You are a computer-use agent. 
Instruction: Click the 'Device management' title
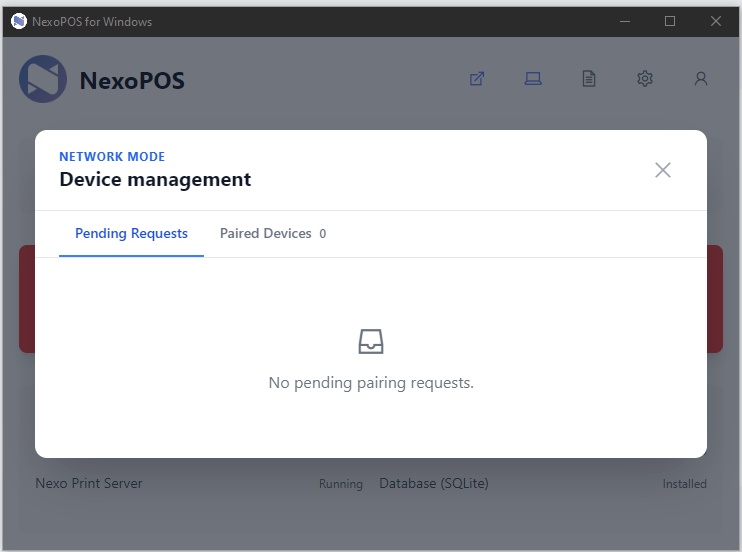[x=155, y=180]
